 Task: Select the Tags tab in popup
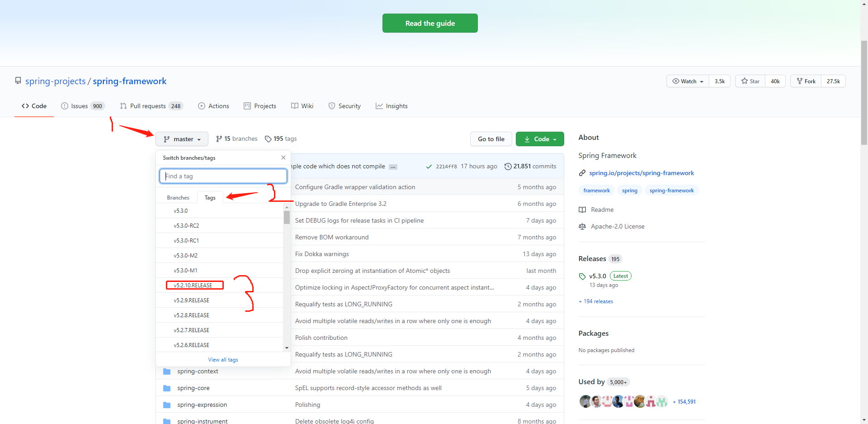(x=210, y=198)
